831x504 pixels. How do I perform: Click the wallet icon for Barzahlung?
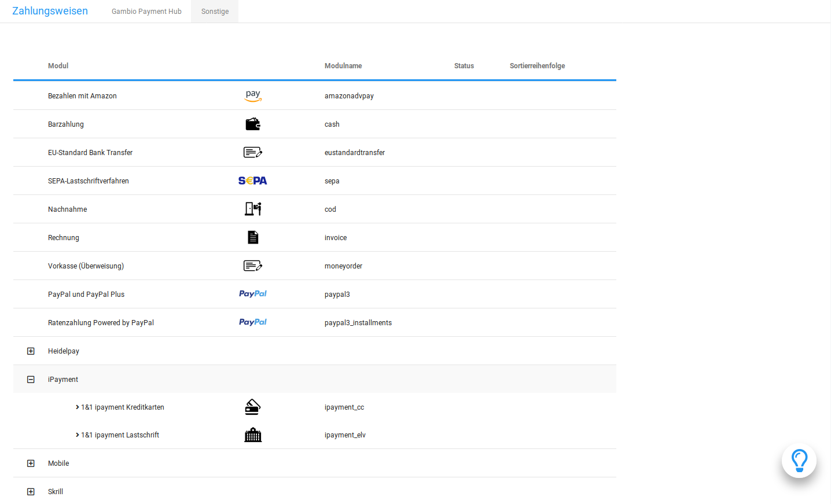pyautogui.click(x=253, y=124)
